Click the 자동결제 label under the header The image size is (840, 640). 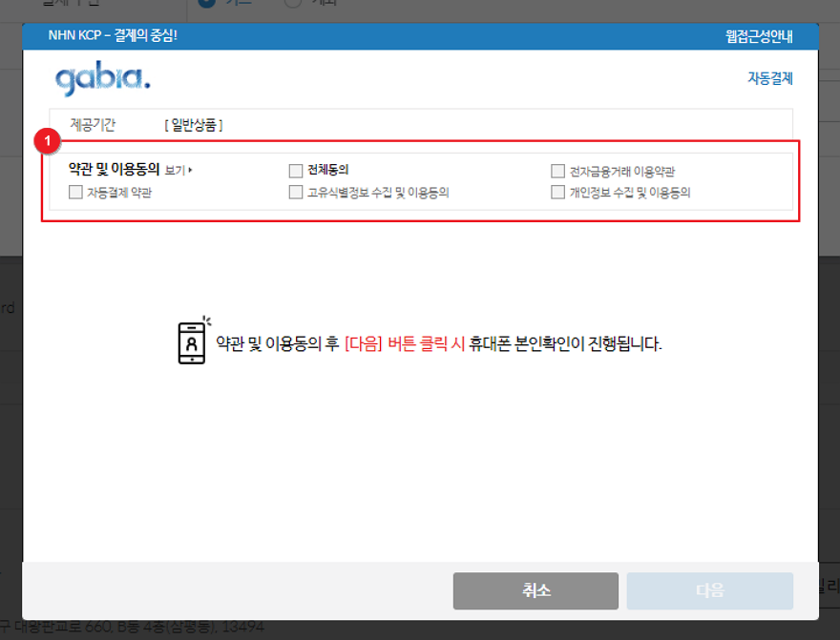click(769, 79)
